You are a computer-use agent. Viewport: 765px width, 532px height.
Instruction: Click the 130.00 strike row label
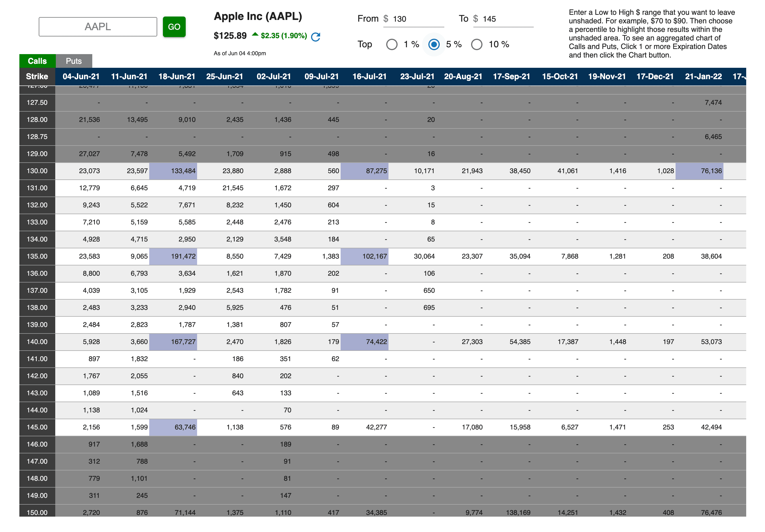point(37,171)
